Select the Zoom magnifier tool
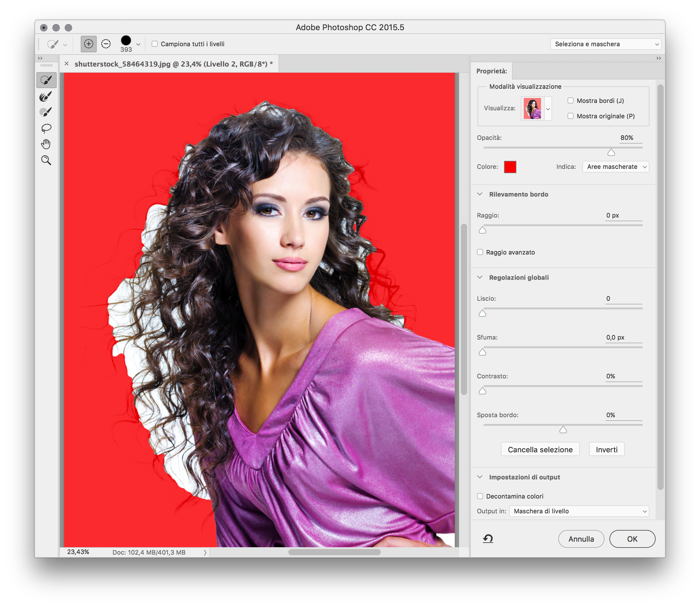The image size is (700, 607). (47, 160)
